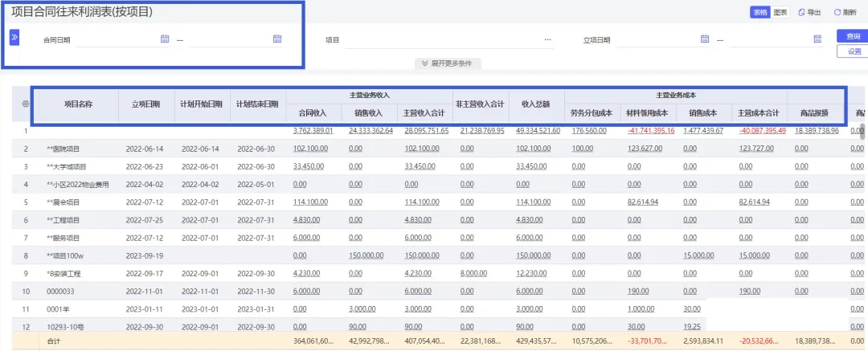
Task: Click the 收入总额 column header
Action: click(536, 104)
